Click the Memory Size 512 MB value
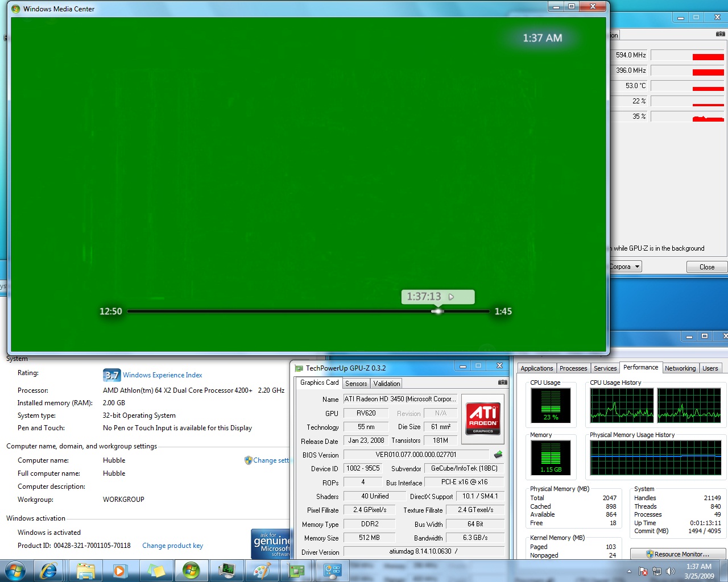Viewport: 728px width, 582px height. click(370, 538)
